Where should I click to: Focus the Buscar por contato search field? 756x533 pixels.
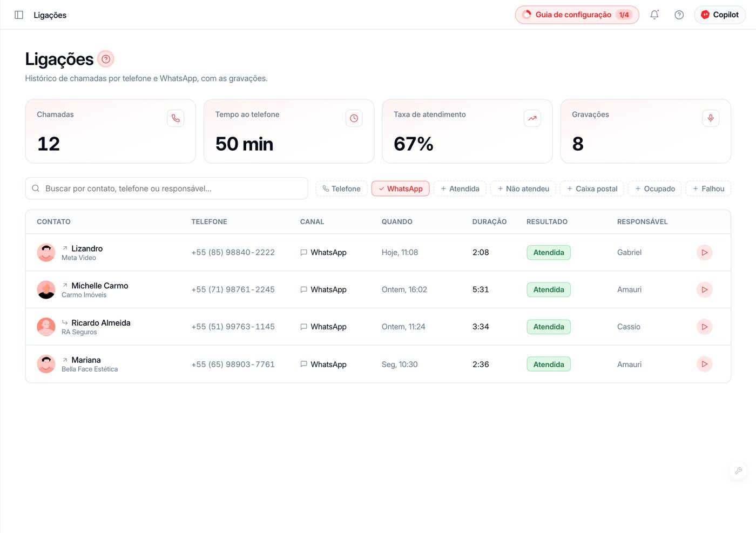[166, 188]
